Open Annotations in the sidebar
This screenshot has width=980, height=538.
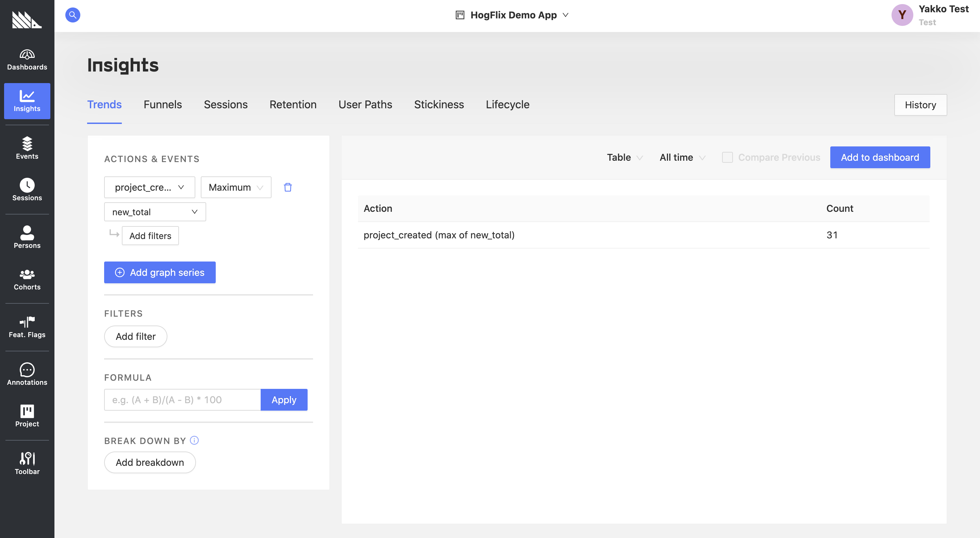click(27, 374)
